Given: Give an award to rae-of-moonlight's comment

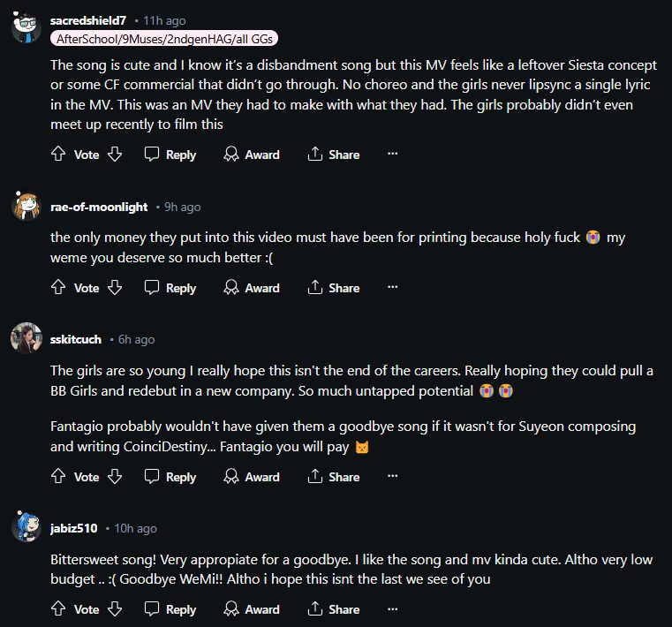Looking at the screenshot, I should (x=252, y=288).
